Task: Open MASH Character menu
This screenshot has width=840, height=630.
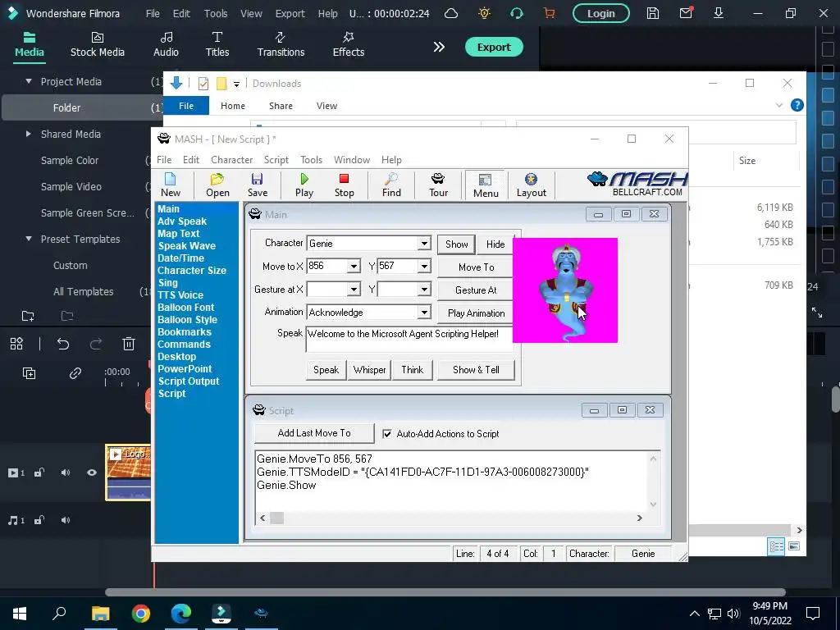Action: click(x=231, y=160)
